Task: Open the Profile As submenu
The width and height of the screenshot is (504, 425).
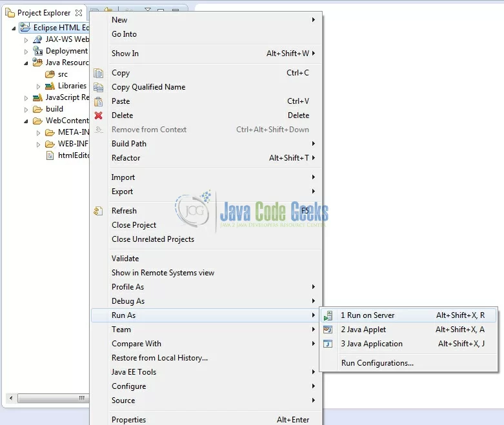Action: pos(207,287)
